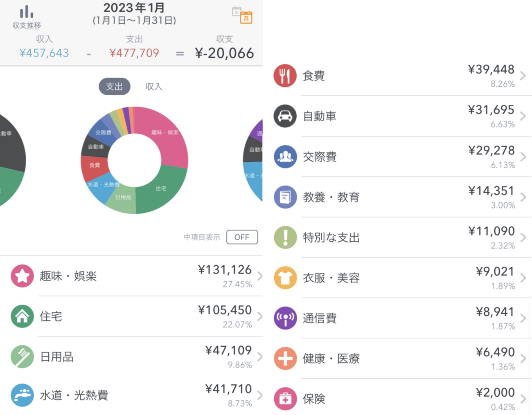Expand the 日用品 row chevron
532x415 pixels.
[x=259, y=357]
